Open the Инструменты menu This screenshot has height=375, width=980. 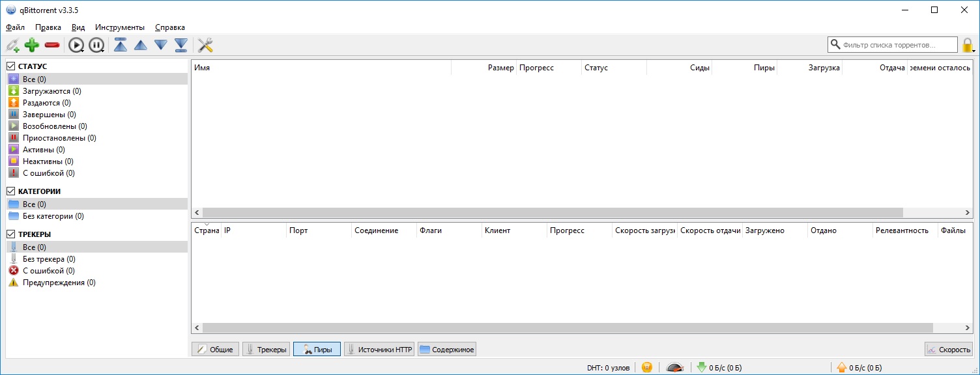[120, 27]
